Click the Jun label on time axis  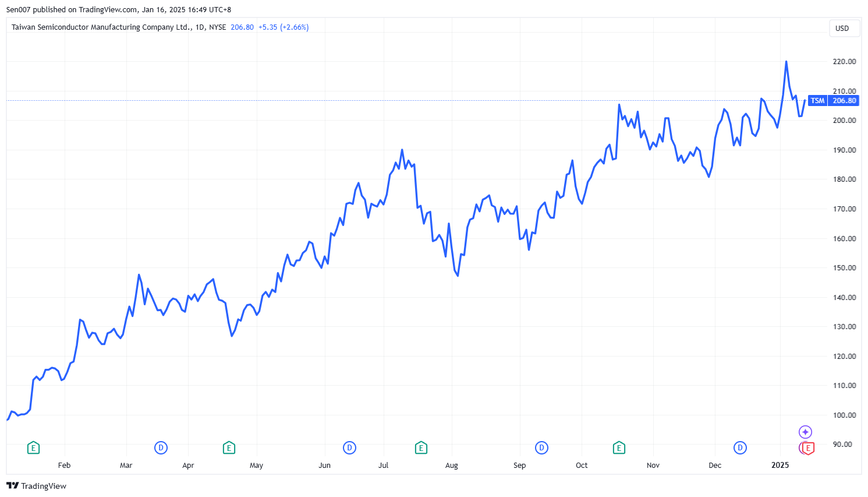pyautogui.click(x=324, y=465)
